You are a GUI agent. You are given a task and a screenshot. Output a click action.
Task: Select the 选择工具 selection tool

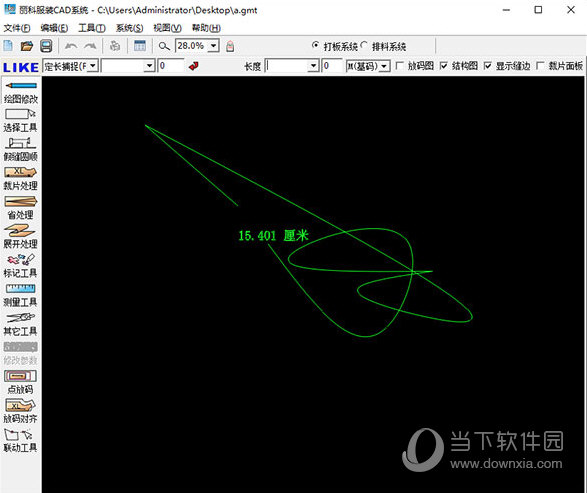pos(21,121)
